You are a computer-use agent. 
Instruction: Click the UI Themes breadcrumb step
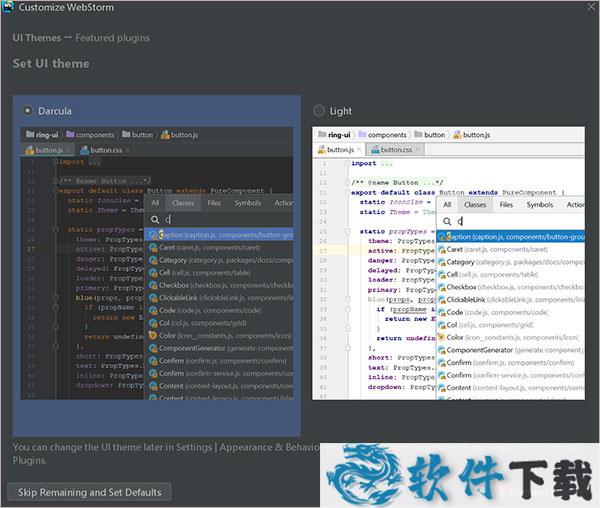36,38
